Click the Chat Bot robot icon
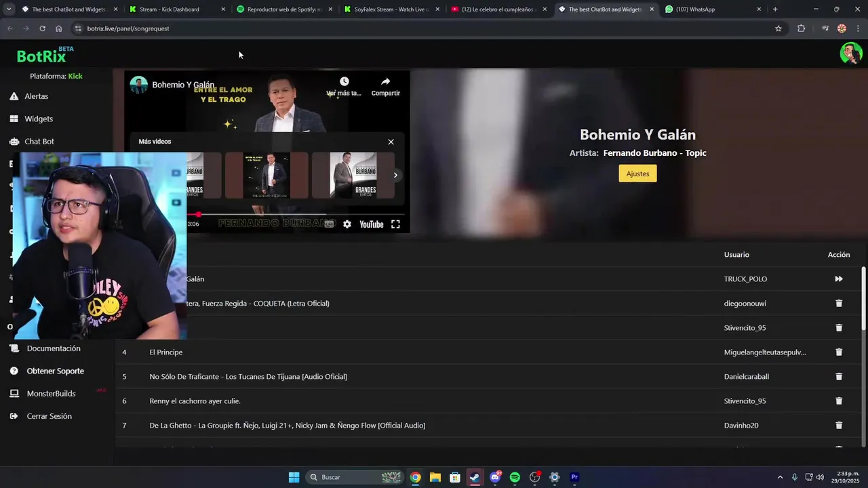The height and width of the screenshot is (488, 868). coord(14,141)
